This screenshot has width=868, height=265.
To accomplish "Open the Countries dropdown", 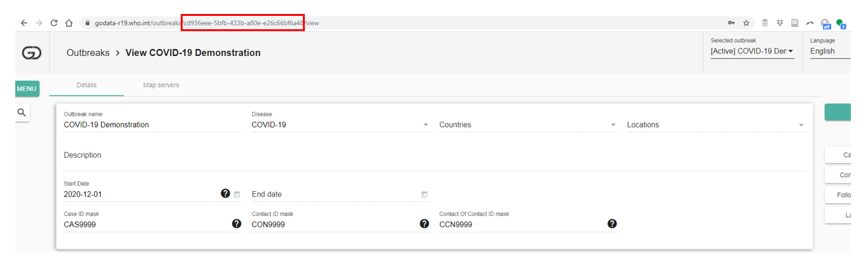I will click(613, 125).
